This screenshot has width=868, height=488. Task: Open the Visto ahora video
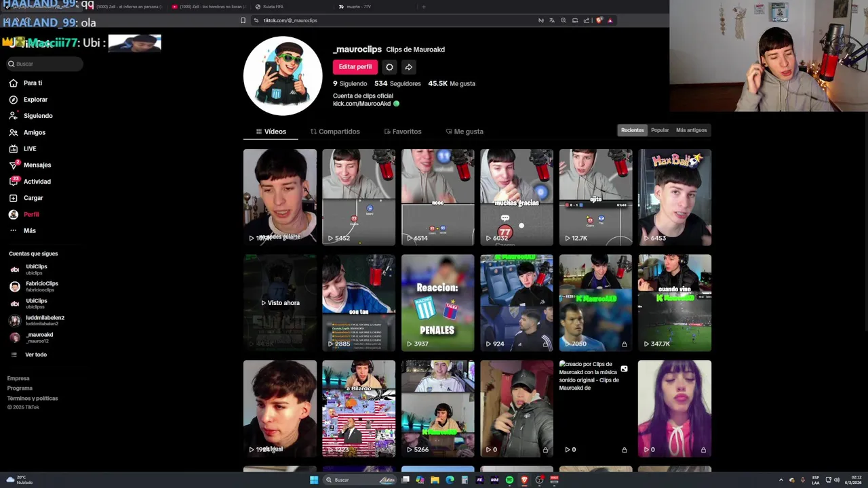pyautogui.click(x=279, y=303)
